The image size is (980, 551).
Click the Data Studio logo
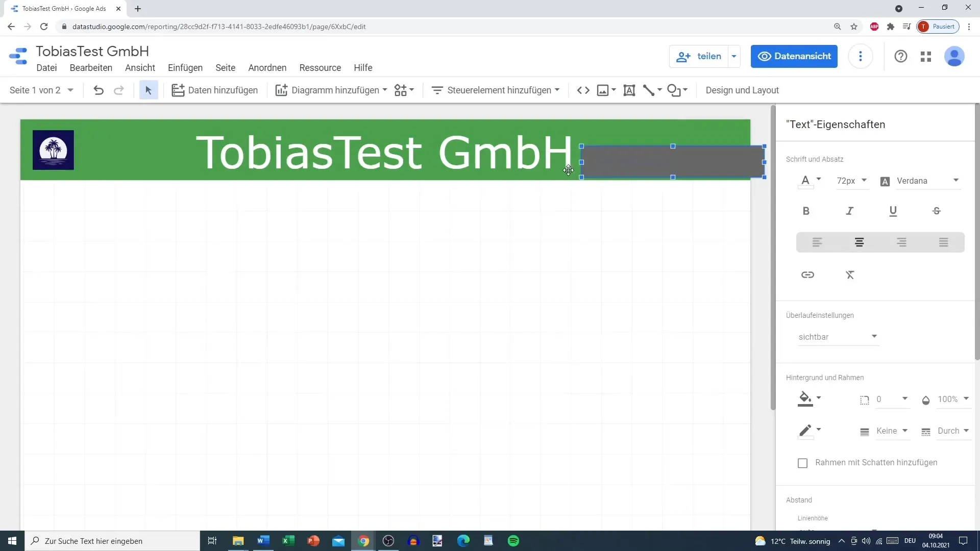(18, 56)
